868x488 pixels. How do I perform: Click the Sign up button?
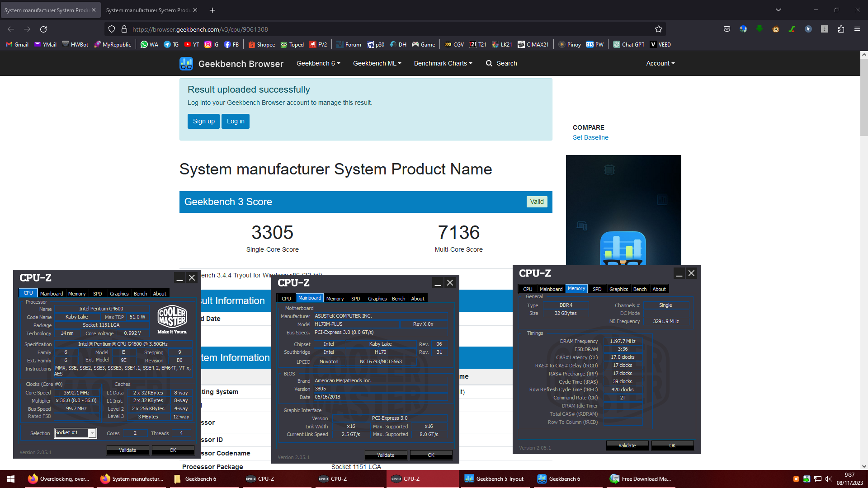(203, 121)
